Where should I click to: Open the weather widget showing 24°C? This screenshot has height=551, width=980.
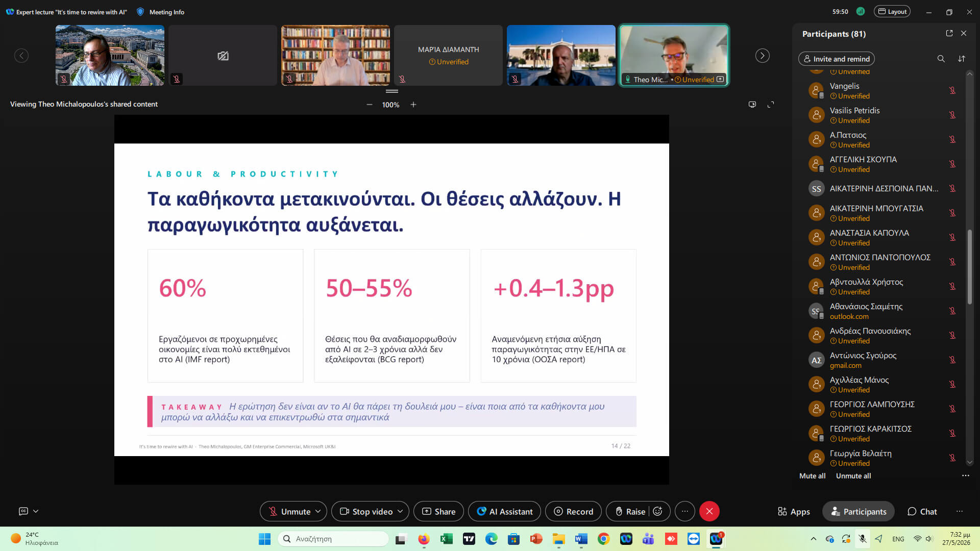tap(35, 539)
